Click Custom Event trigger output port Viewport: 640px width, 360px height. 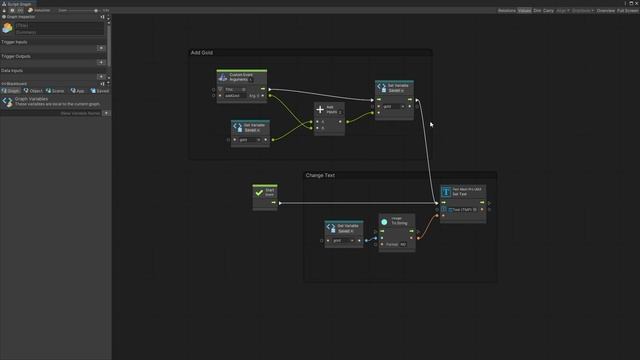[269, 89]
